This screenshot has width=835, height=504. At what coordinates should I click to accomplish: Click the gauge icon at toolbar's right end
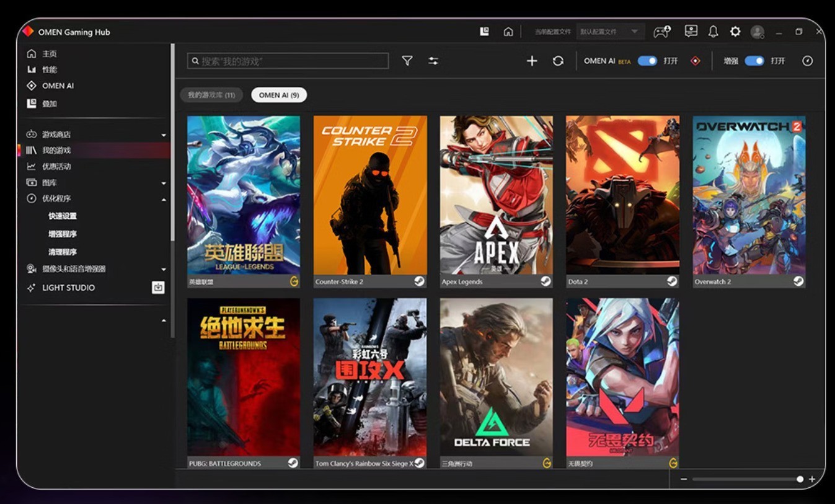coord(807,61)
